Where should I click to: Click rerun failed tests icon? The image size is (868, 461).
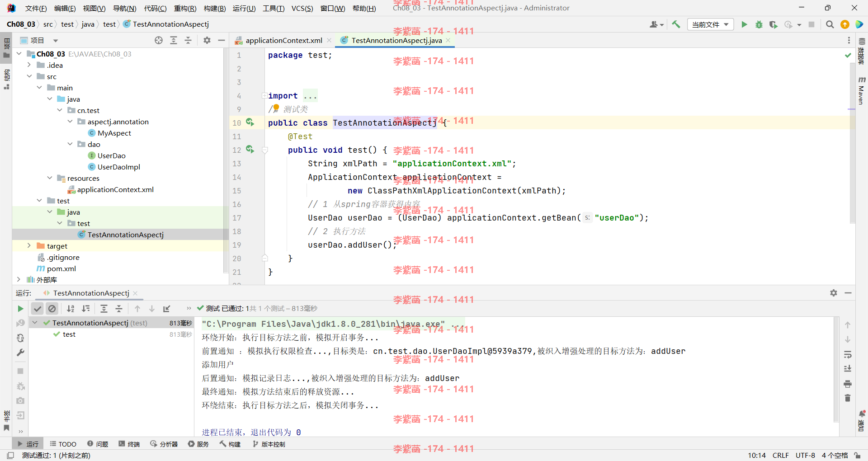(20, 323)
